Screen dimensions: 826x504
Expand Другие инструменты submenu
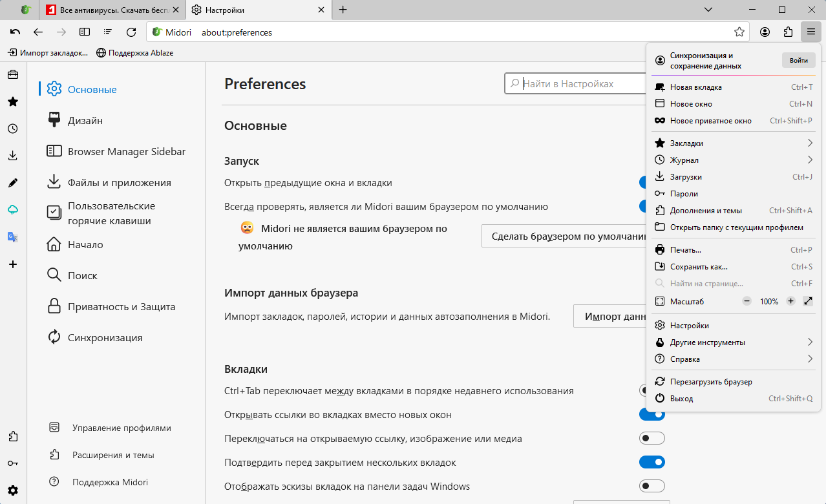click(733, 342)
